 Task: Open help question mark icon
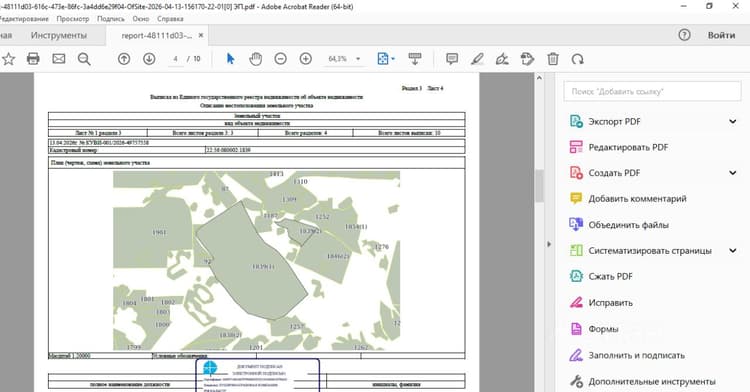(x=684, y=35)
